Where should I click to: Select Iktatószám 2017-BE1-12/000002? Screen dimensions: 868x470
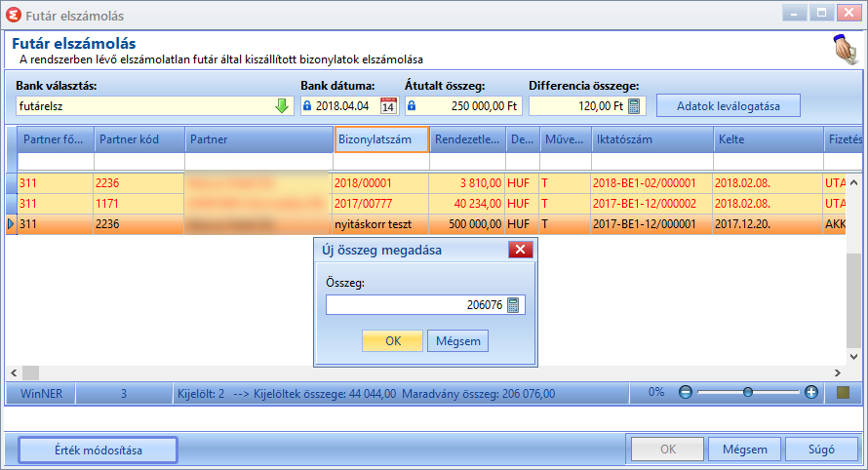pos(651,204)
